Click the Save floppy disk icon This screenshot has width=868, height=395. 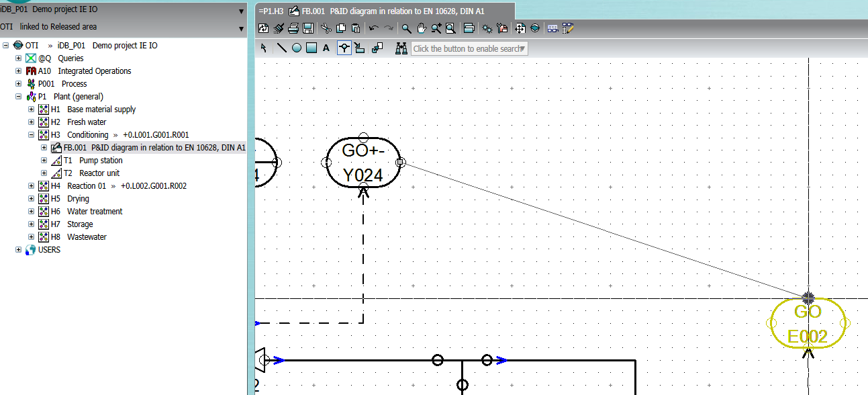308,28
